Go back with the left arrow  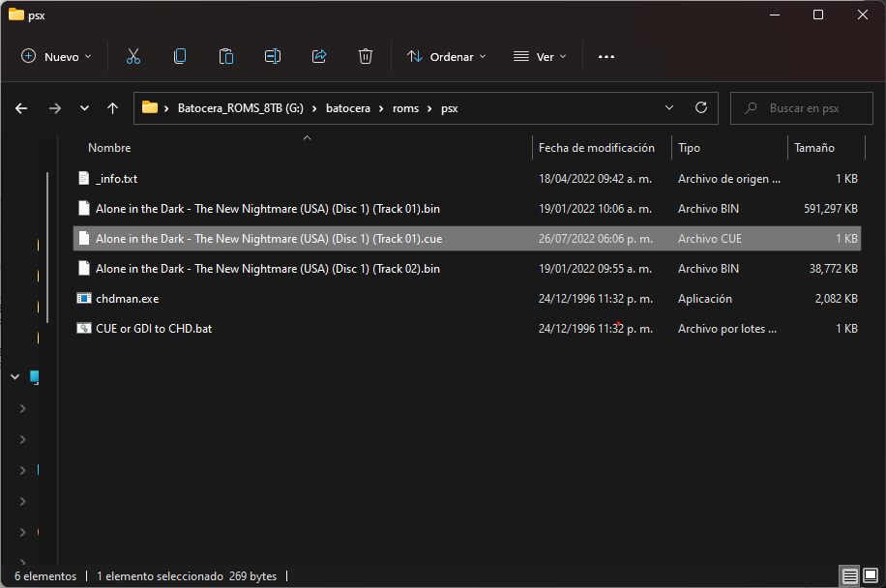21,108
